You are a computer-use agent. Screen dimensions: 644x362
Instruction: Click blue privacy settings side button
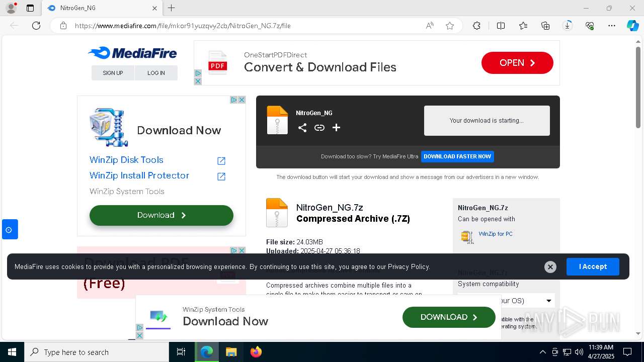[9, 229]
